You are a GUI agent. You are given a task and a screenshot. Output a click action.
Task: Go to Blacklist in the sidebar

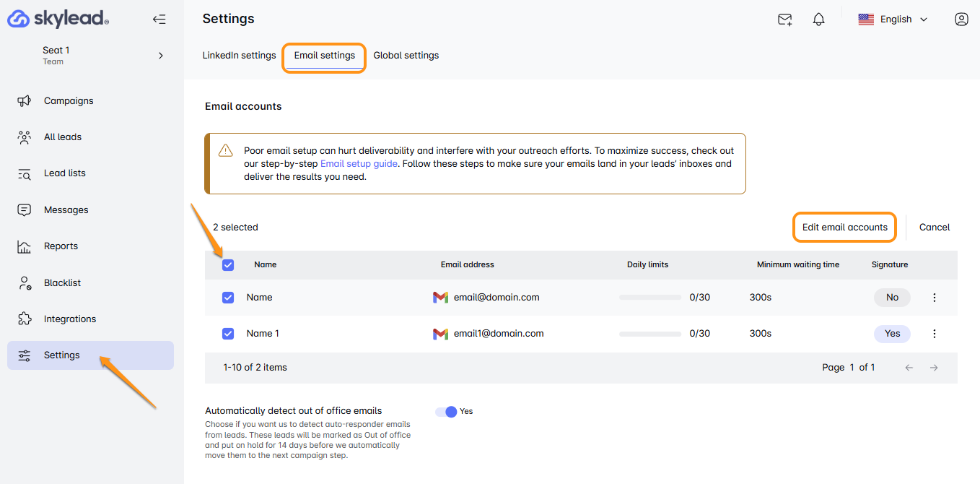62,283
